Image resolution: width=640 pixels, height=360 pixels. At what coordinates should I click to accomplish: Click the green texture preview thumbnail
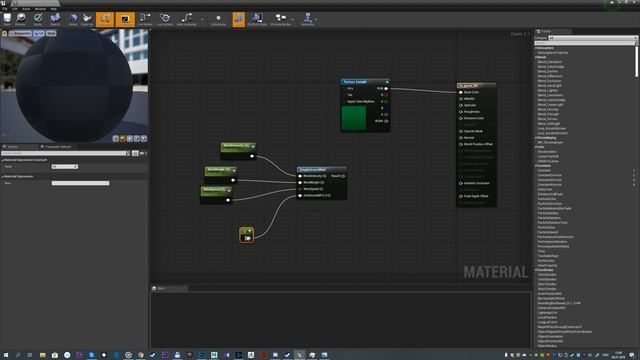(353, 118)
